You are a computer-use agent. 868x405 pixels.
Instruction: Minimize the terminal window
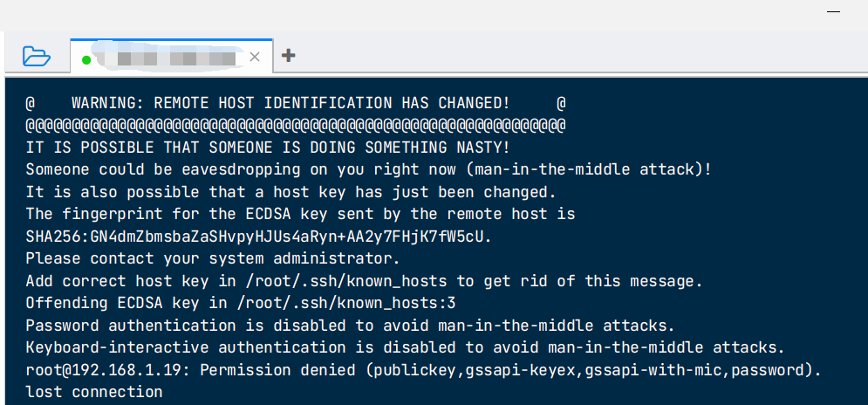pos(834,11)
